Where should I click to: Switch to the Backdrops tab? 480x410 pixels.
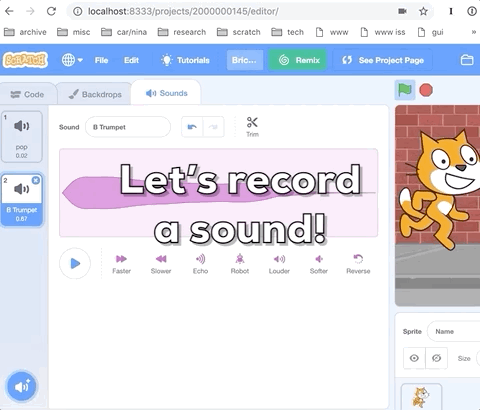click(95, 94)
